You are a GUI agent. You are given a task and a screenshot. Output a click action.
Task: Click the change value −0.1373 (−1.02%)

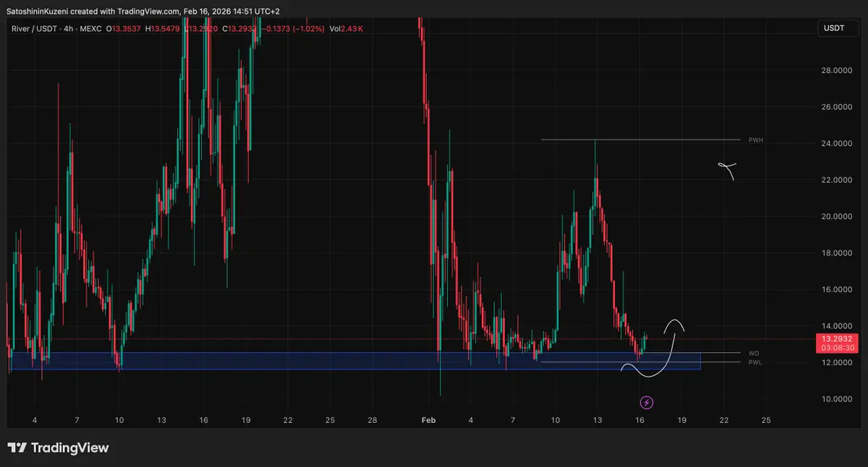click(292, 28)
